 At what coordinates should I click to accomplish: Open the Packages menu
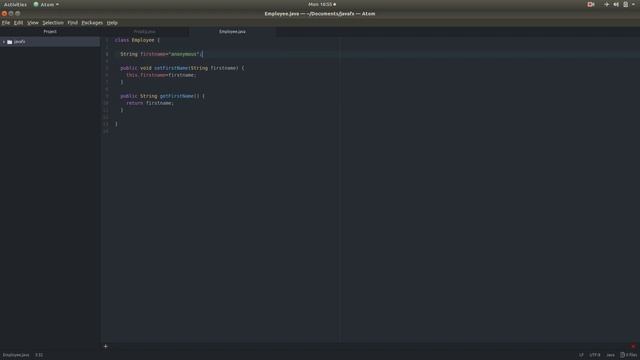click(x=92, y=23)
